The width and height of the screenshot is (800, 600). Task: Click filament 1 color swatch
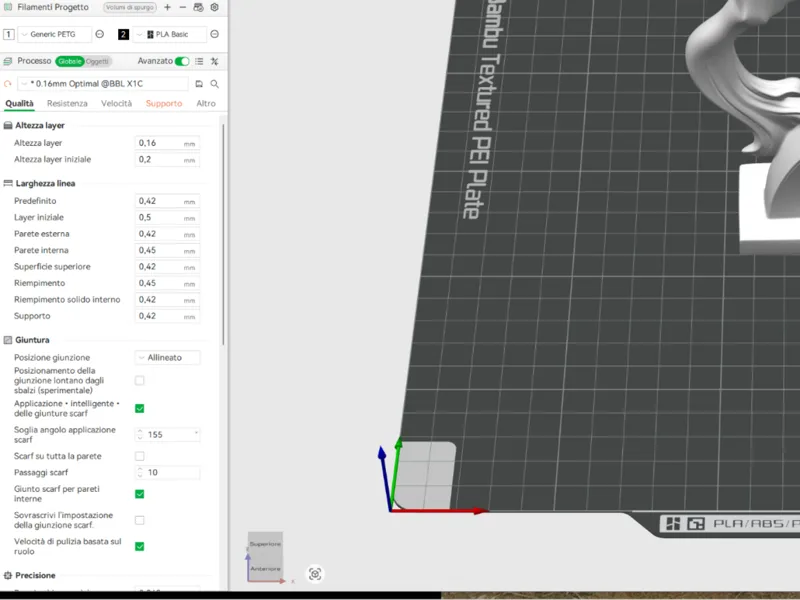[9, 34]
